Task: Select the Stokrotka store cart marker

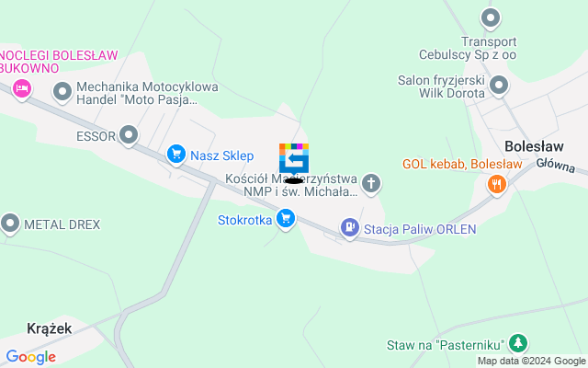Action: 286,219
